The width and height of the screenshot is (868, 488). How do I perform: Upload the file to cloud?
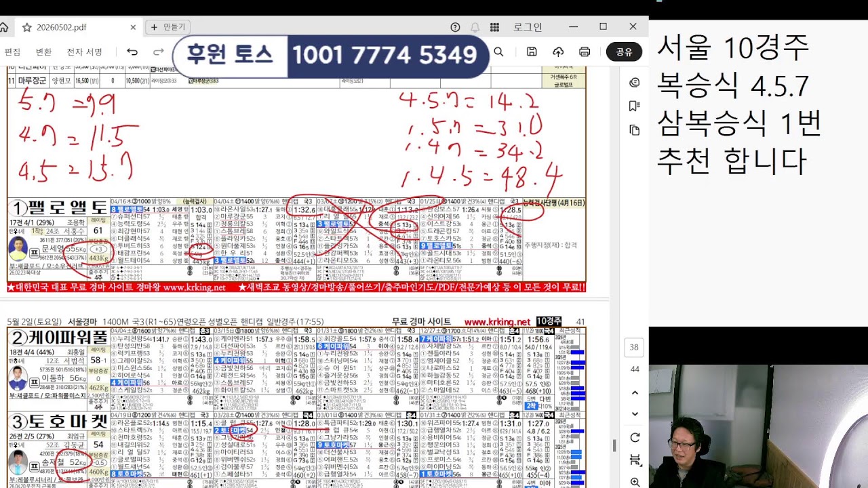(558, 52)
